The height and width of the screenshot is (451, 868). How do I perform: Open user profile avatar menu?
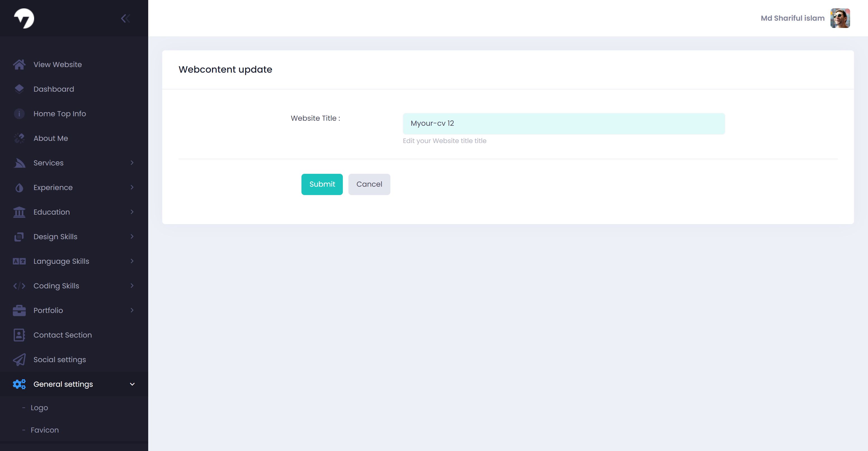840,18
